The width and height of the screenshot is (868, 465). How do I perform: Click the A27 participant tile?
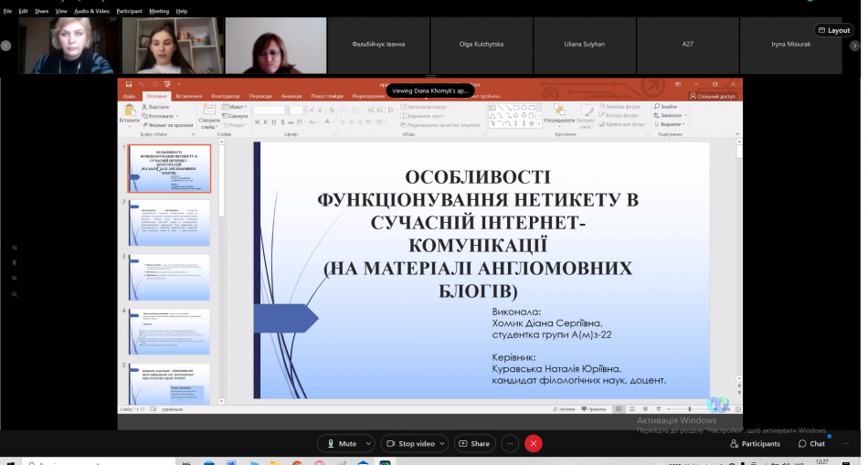point(687,44)
